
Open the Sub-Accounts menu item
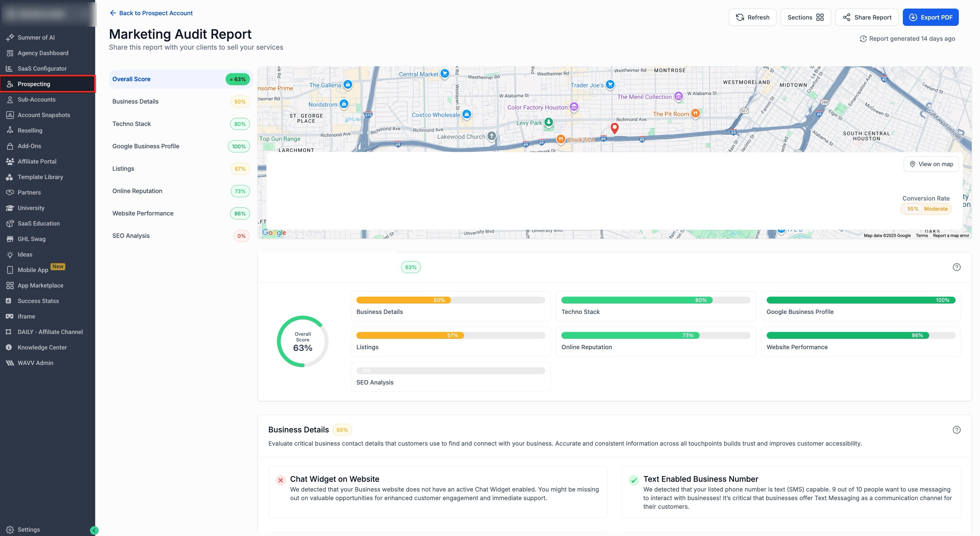36,99
